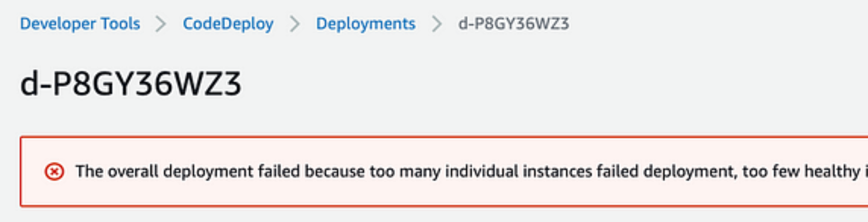The width and height of the screenshot is (868, 222).
Task: Select the d-P8GY36WZ3 breadcrumb item
Action: tap(514, 24)
